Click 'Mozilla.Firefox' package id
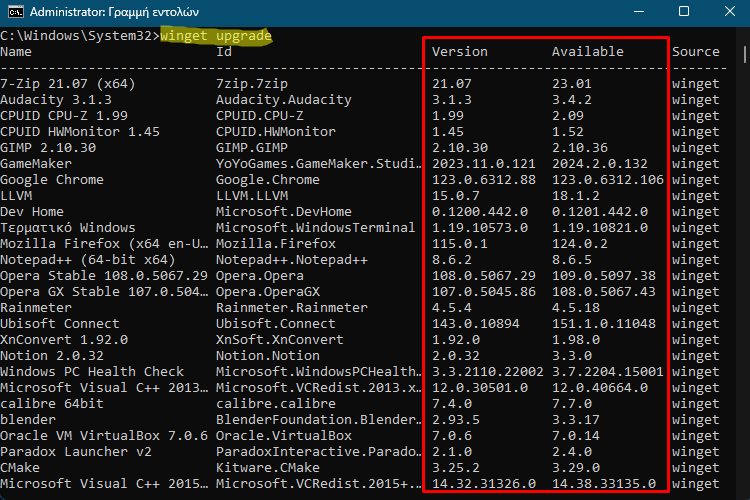This screenshot has width=750, height=500. pyautogui.click(x=276, y=244)
